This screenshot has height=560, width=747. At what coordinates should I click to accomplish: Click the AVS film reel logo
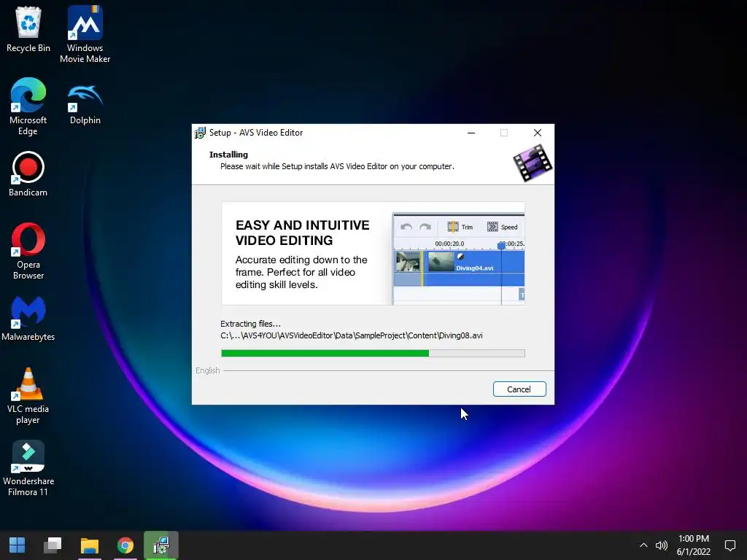pyautogui.click(x=533, y=163)
